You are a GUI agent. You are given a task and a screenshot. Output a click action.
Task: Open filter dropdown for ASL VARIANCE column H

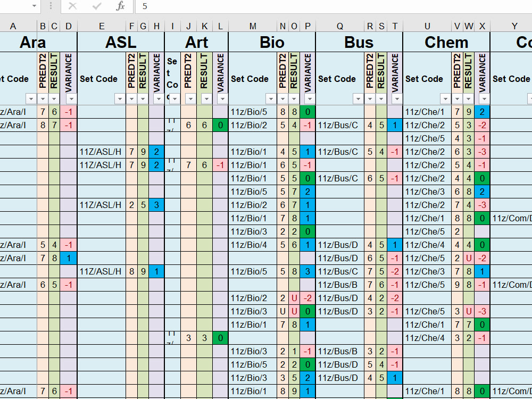coord(159,99)
